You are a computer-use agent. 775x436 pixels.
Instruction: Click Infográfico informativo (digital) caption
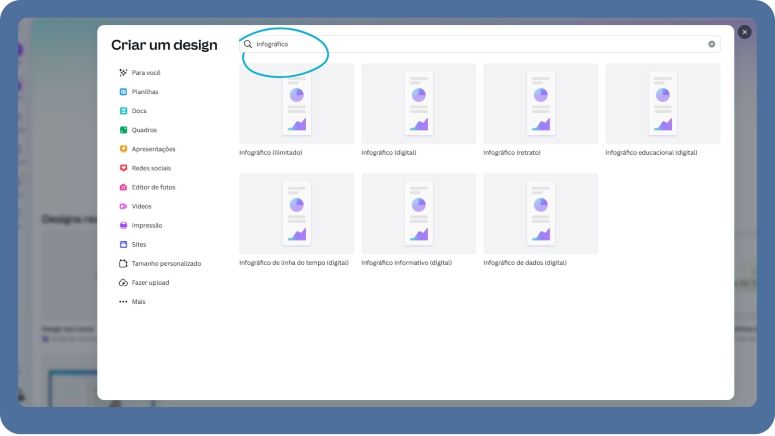click(x=407, y=262)
